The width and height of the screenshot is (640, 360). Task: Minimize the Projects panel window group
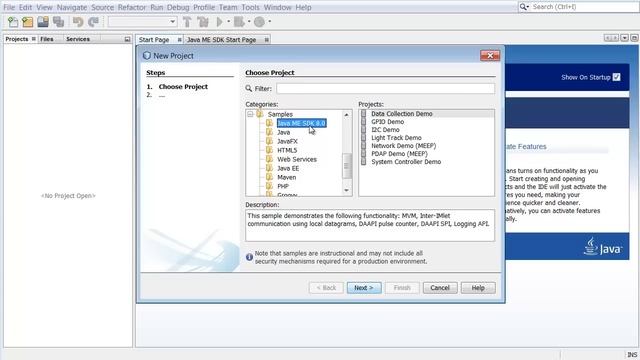pyautogui.click(x=127, y=39)
